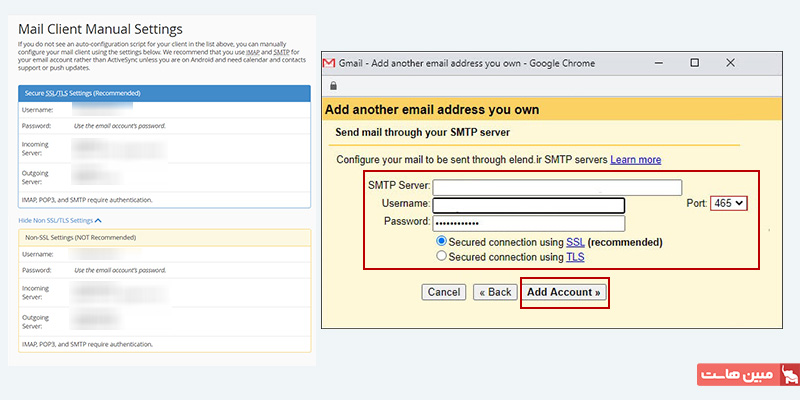Click the Gmail logo icon in the title bar
Image resolution: width=800 pixels, height=400 pixels.
coord(330,63)
